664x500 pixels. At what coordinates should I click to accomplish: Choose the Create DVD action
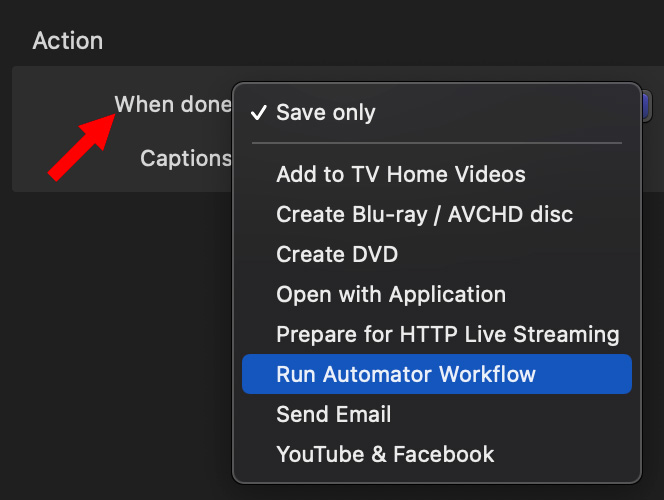tap(437, 254)
